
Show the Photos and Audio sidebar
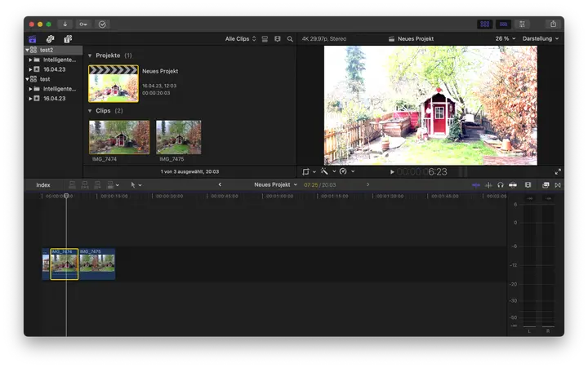pos(50,39)
